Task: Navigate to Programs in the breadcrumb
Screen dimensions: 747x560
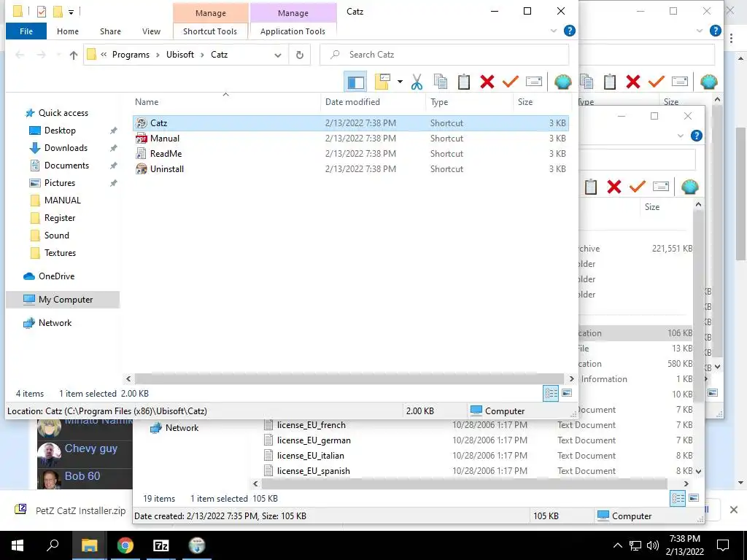Action: [131, 55]
